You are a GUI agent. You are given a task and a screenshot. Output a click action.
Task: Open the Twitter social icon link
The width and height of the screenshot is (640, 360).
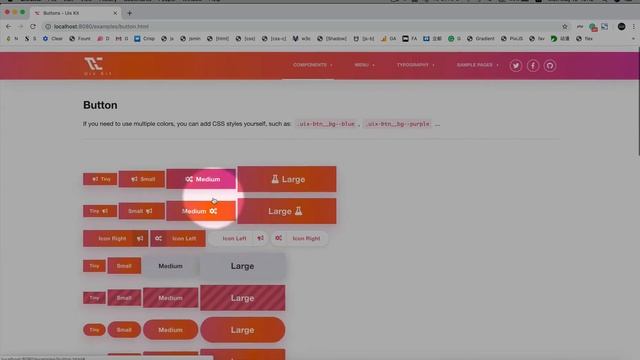(x=516, y=66)
